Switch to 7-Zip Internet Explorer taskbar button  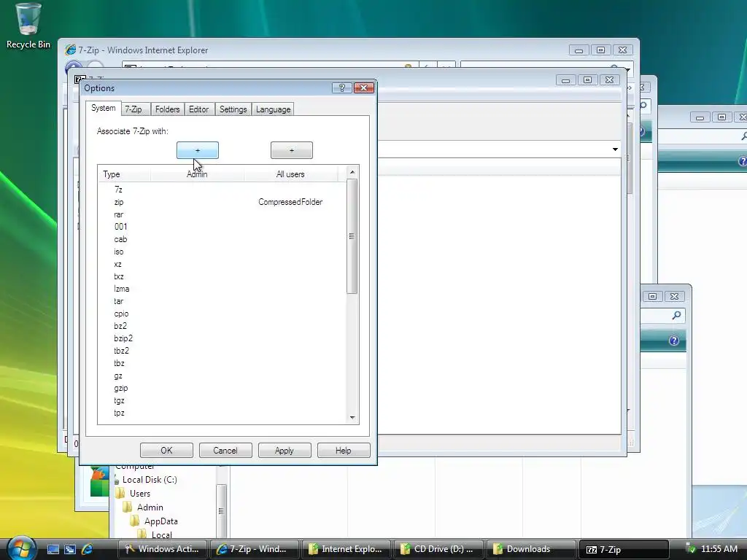[x=254, y=549]
